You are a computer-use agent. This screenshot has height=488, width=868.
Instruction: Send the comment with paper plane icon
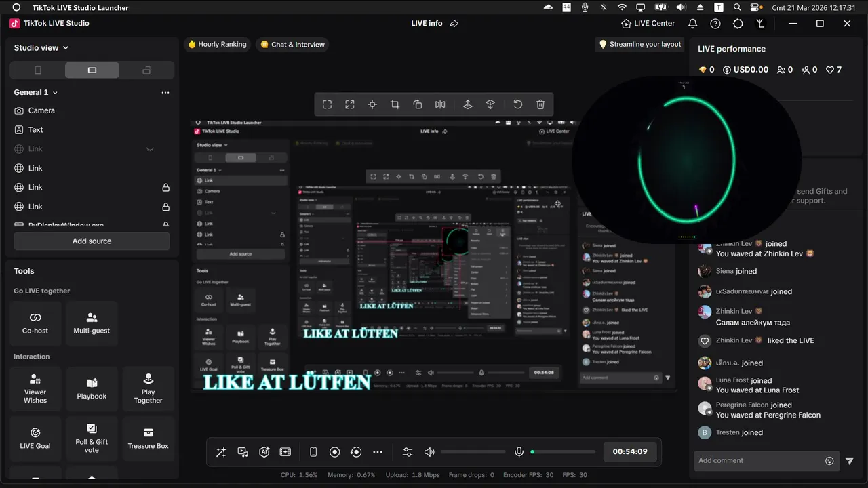tap(850, 461)
